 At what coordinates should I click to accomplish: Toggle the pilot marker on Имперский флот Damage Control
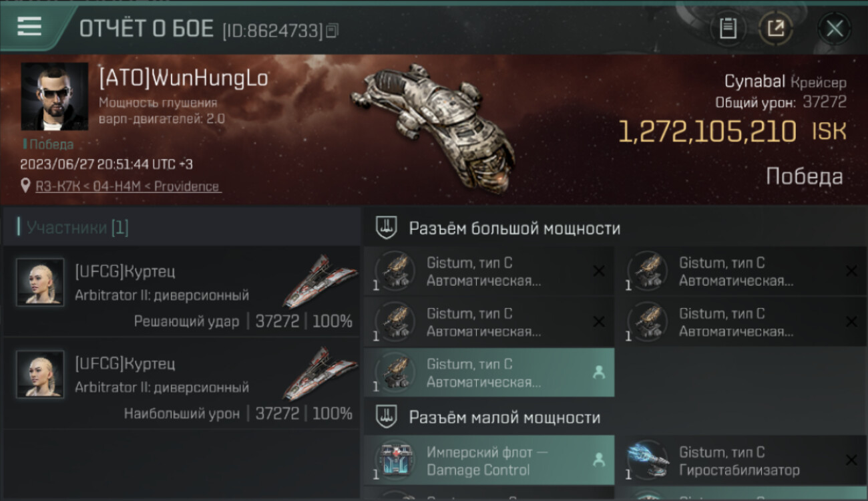tap(599, 460)
